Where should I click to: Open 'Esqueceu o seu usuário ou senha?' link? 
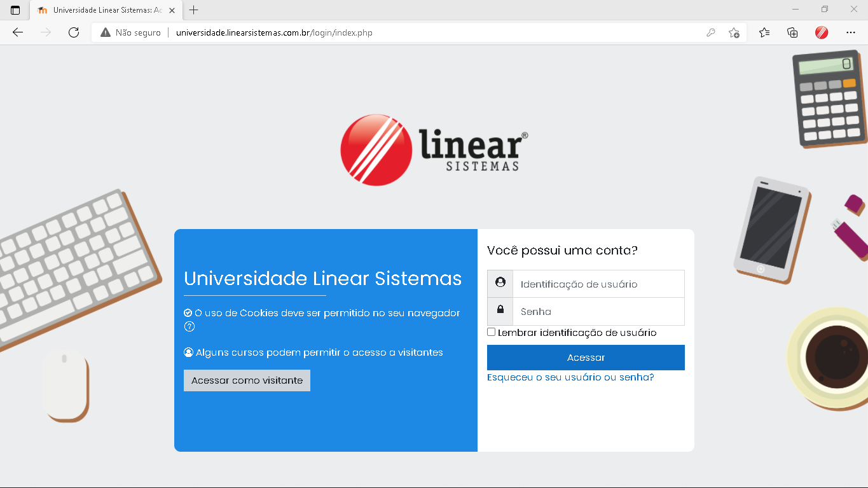[x=570, y=377]
